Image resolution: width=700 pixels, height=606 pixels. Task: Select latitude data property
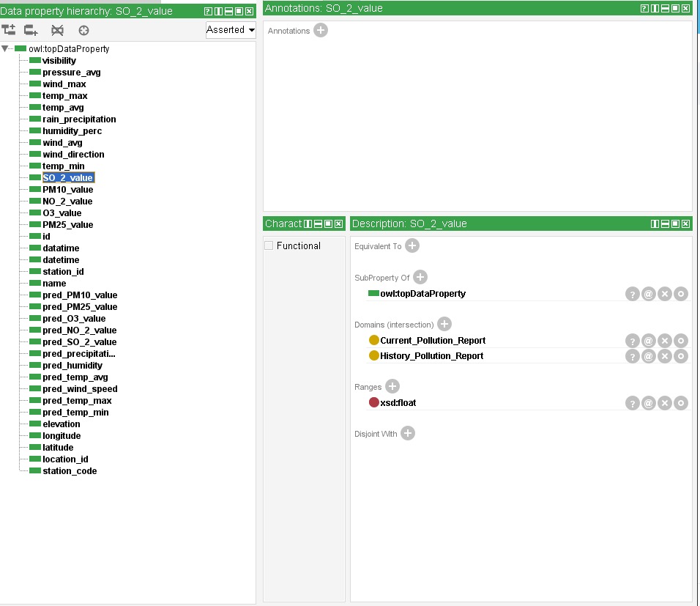click(x=58, y=447)
